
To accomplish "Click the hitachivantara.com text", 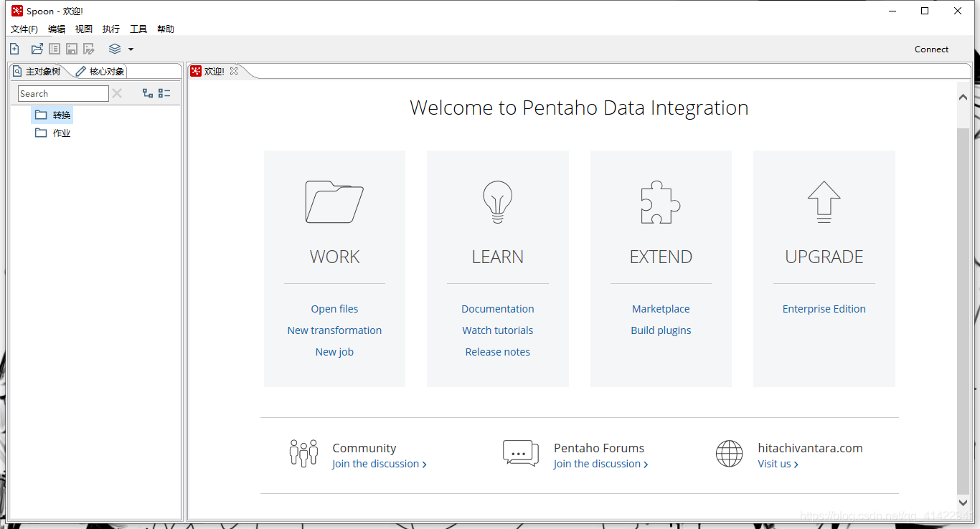I will point(810,448).
